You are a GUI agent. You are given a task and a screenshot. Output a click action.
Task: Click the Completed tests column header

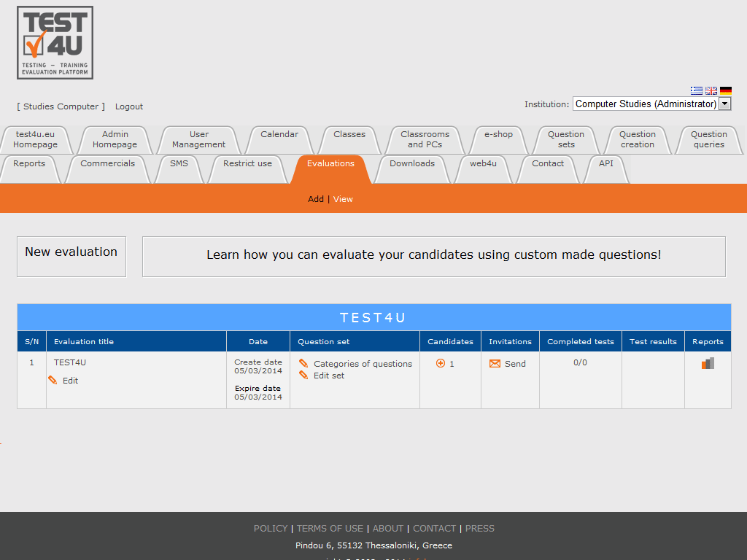coord(581,341)
